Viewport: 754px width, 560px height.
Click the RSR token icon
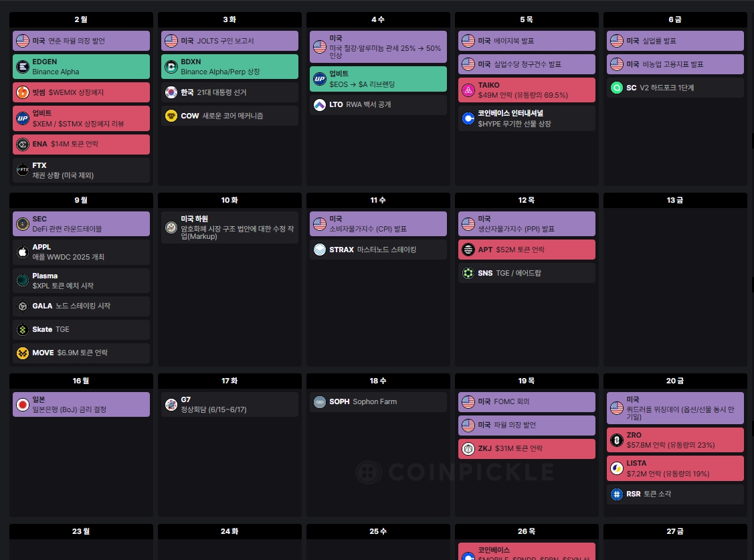click(617, 494)
